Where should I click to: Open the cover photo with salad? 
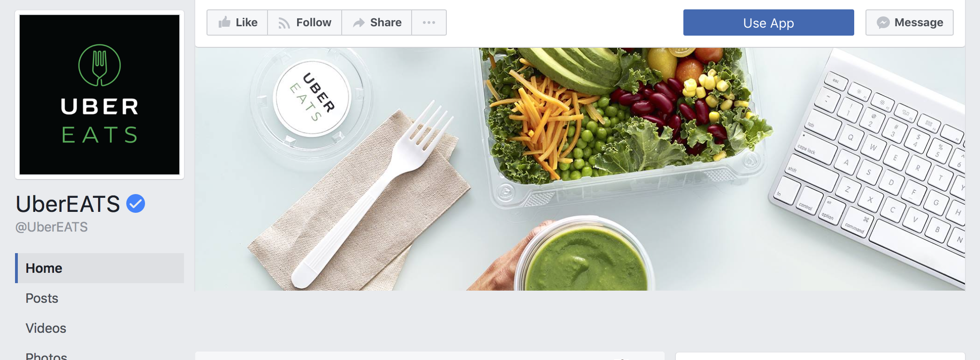point(580,169)
